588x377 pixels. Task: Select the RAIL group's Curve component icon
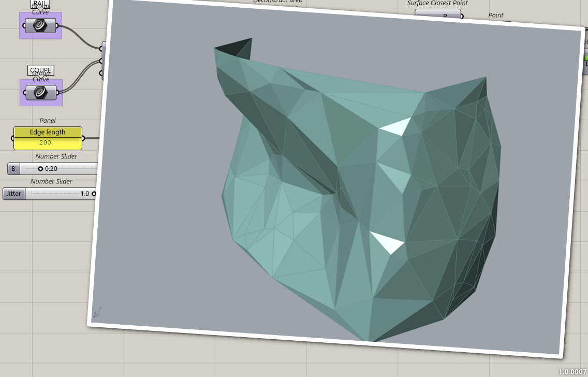pyautogui.click(x=40, y=24)
